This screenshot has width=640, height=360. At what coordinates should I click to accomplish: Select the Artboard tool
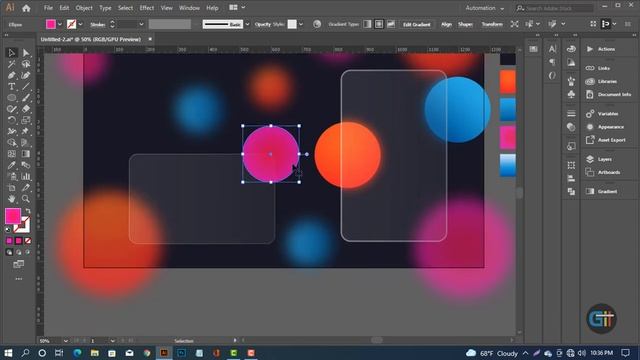tap(11, 188)
